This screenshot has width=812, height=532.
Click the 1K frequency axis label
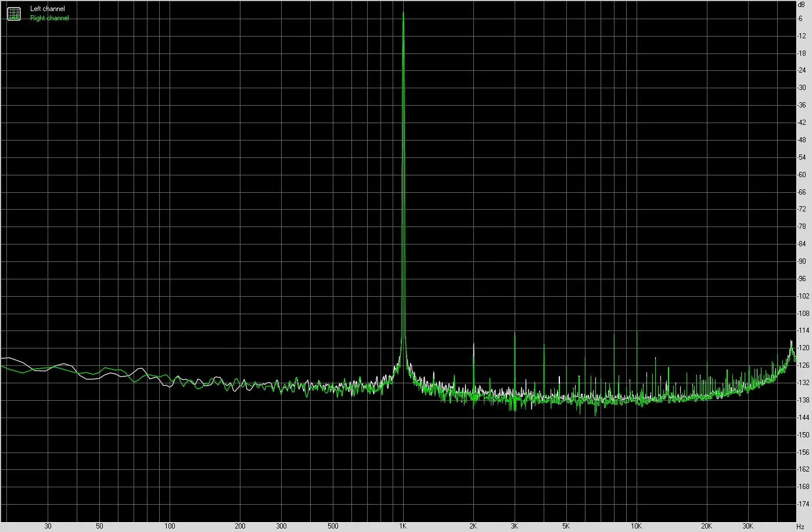[x=403, y=526]
